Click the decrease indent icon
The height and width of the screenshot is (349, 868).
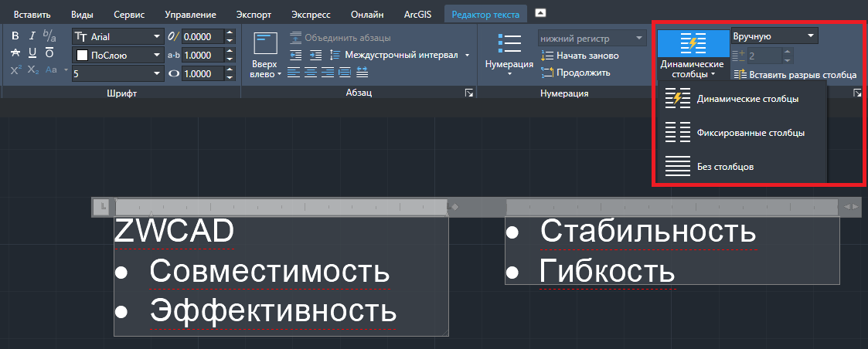[x=295, y=55]
